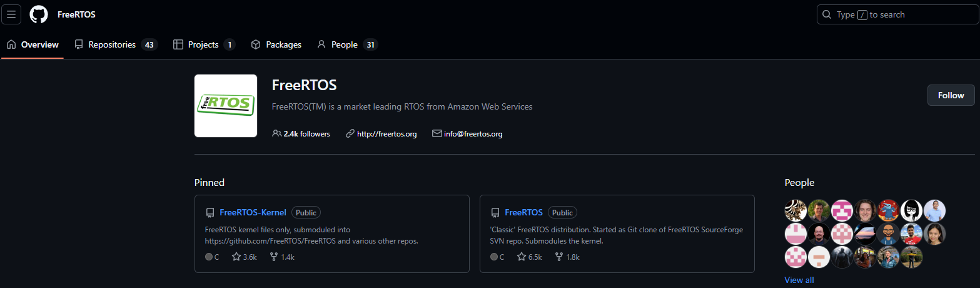This screenshot has width=980, height=288.
Task: Open the orange-on-white identicon avatar
Action: coord(819,257)
